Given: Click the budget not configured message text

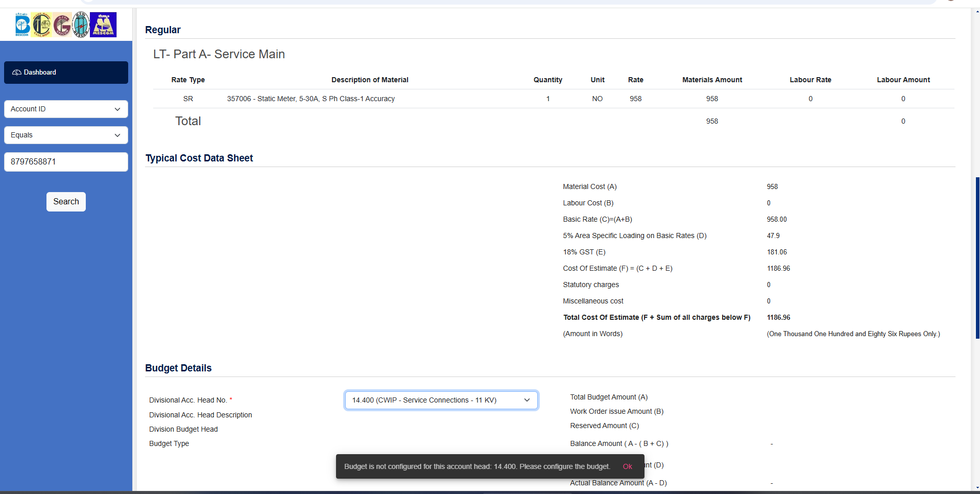Looking at the screenshot, I should [x=477, y=466].
